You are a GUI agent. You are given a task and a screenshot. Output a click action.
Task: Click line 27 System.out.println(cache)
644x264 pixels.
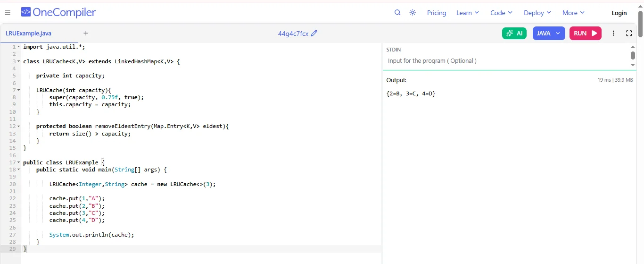(x=92, y=235)
